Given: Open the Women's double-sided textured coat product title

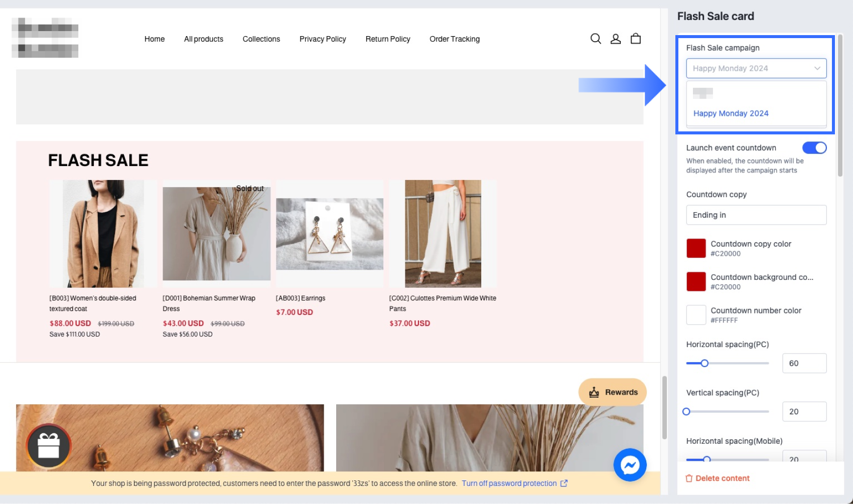Looking at the screenshot, I should coord(93,303).
